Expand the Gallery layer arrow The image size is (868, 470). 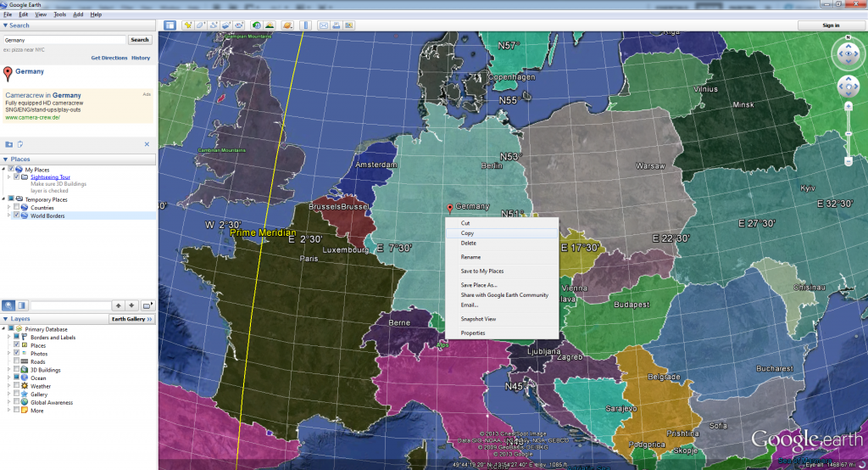[8, 394]
